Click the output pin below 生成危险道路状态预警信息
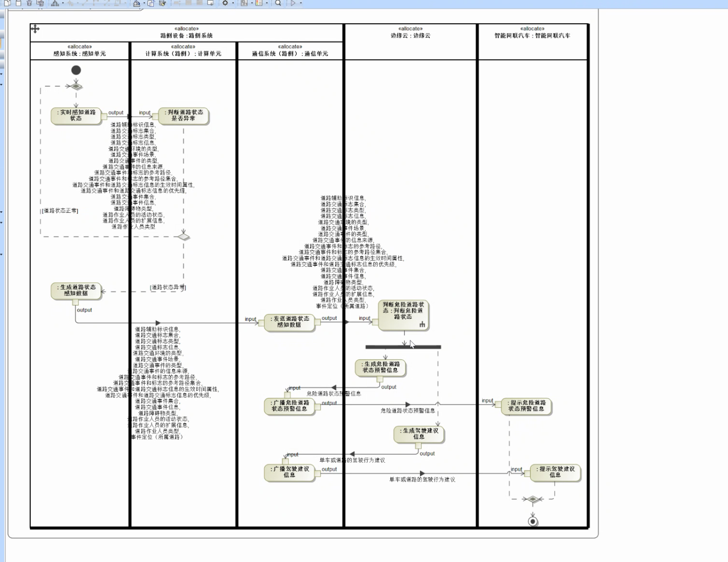This screenshot has width=728, height=562. click(x=380, y=378)
